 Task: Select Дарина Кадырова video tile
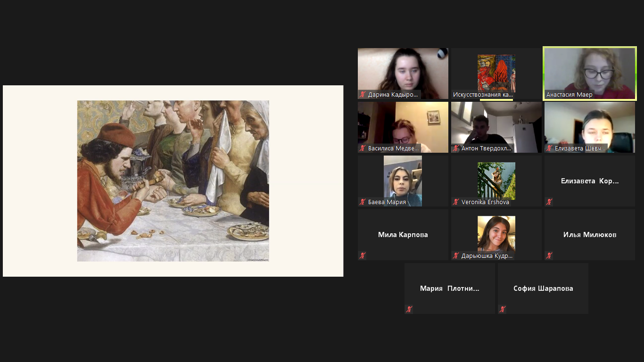coord(403,74)
